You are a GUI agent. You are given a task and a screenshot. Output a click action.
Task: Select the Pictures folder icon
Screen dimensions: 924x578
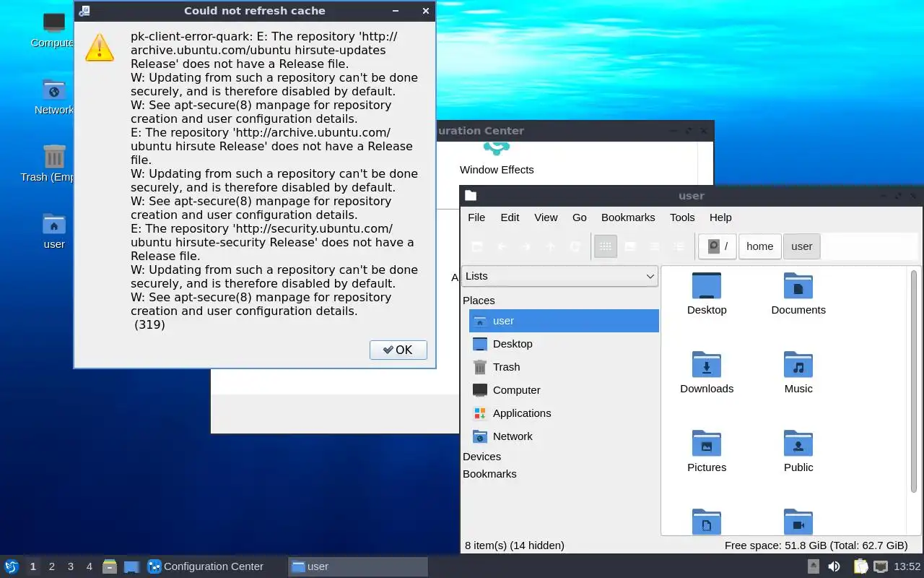click(x=707, y=452)
